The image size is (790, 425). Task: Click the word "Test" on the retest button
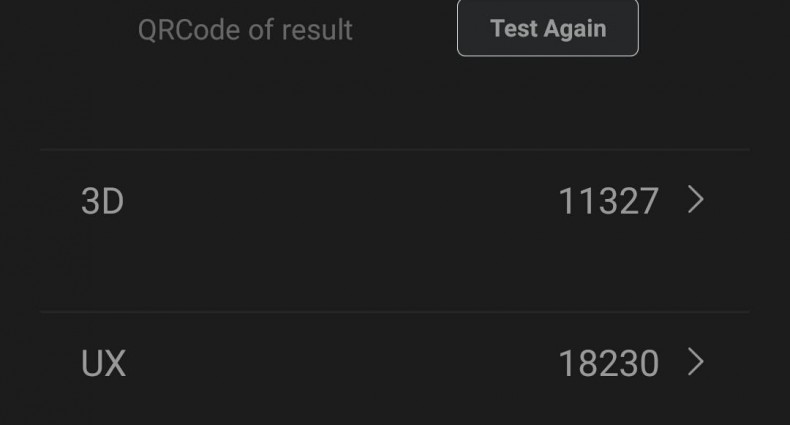[513, 28]
